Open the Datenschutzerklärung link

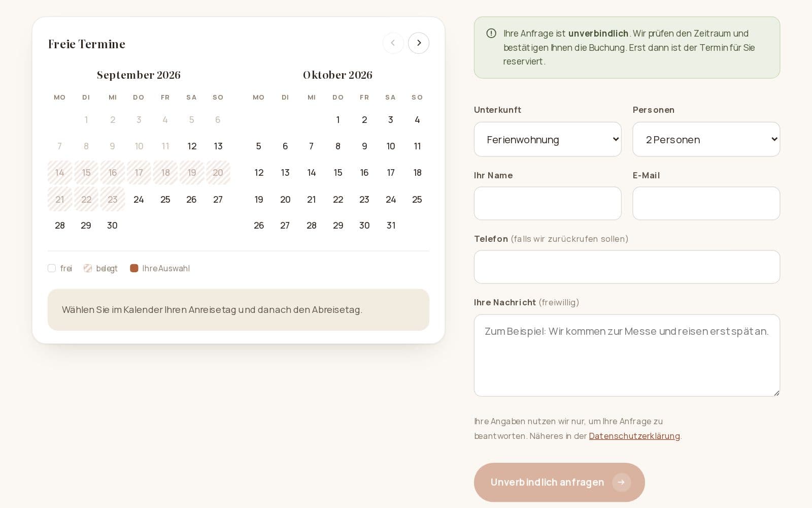(634, 436)
